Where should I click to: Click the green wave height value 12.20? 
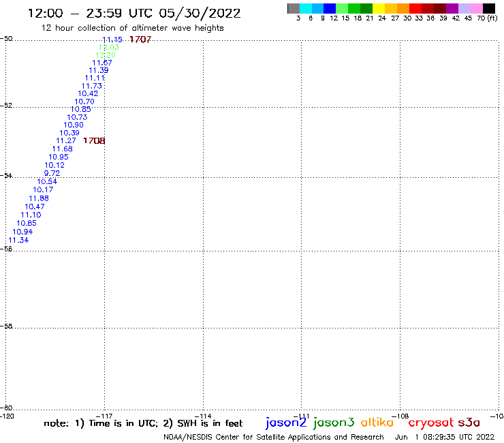106,55
